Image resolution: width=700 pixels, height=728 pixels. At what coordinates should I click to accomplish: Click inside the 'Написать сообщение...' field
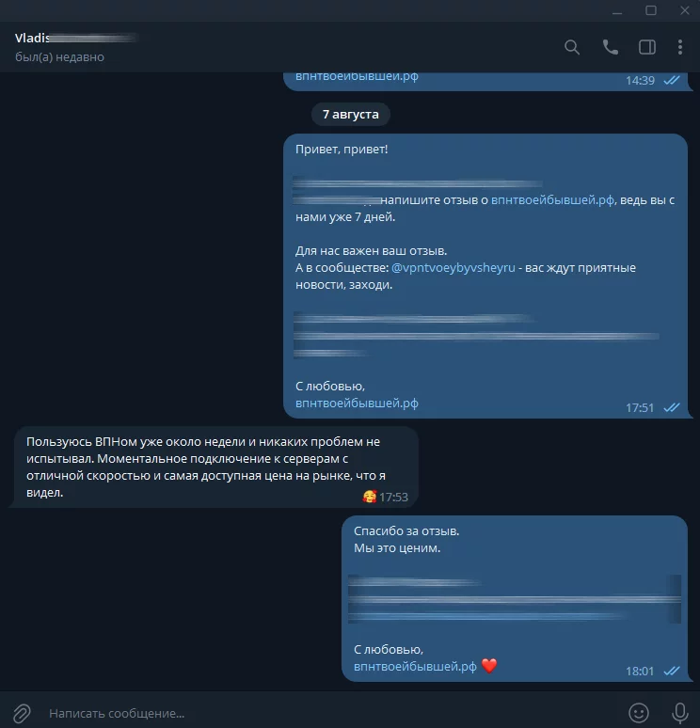pos(326,713)
